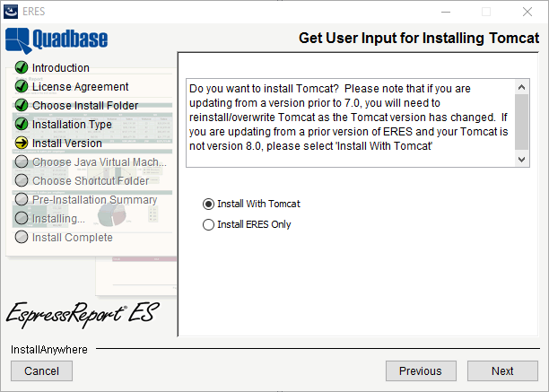Click the green checkmark beside Choose Install Folder

click(x=22, y=105)
